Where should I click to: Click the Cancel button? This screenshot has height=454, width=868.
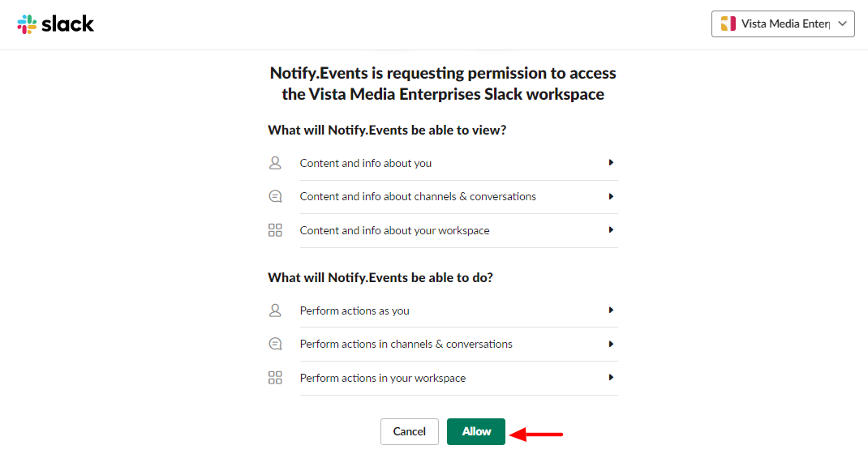coord(409,431)
